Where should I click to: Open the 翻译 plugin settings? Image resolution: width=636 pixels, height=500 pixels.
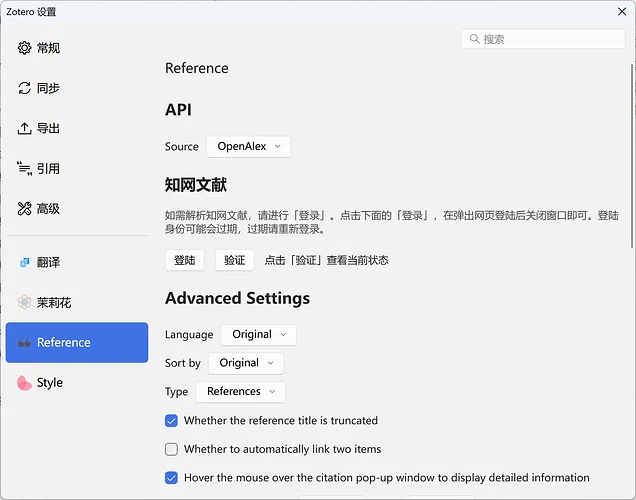click(77, 262)
